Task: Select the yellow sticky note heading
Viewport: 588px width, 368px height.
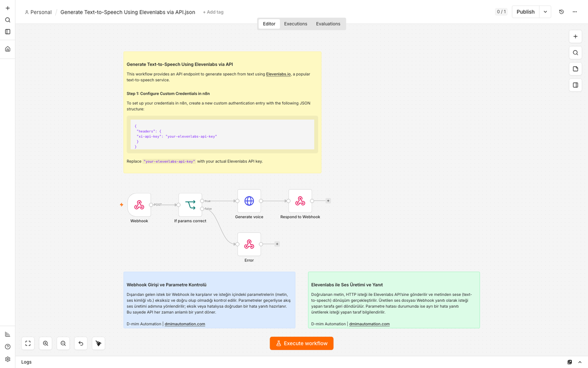Action: click(x=180, y=64)
